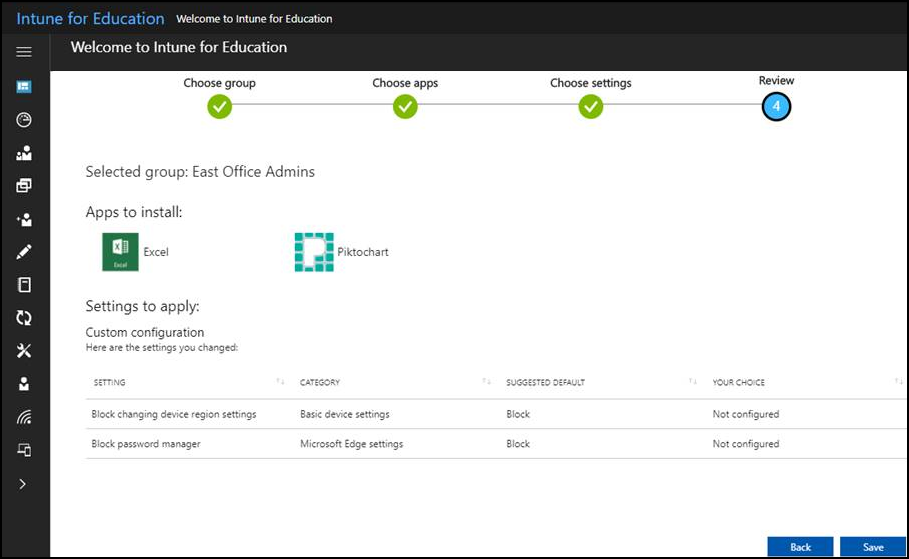Click the circular sync arrows icon

(x=24, y=318)
